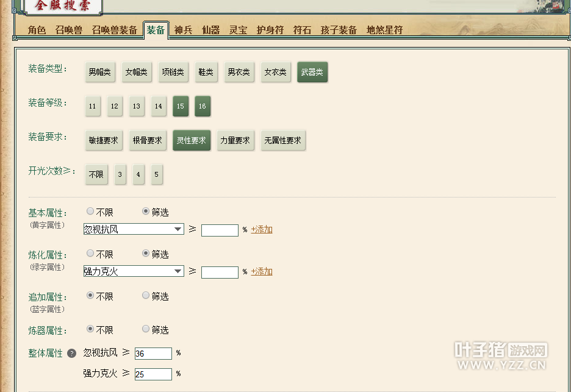The image size is (571, 392).
Task: Click +添加 link under 炼化属性
Action: (x=262, y=272)
